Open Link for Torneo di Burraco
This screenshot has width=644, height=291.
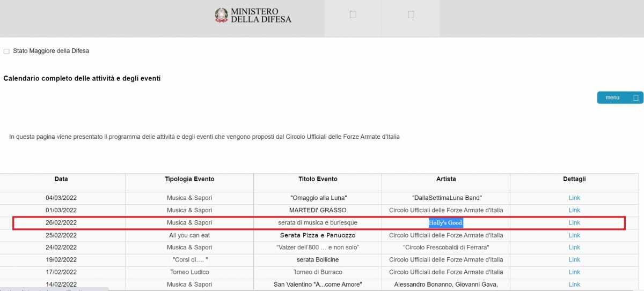pos(574,272)
